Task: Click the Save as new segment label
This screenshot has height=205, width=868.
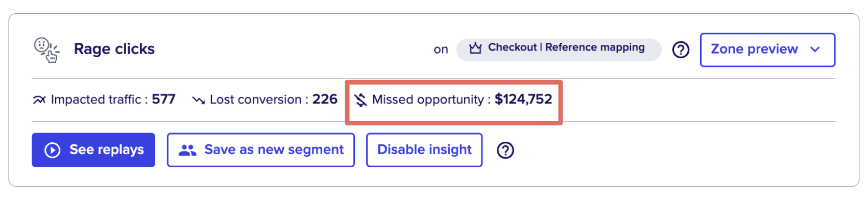Action: (x=274, y=149)
